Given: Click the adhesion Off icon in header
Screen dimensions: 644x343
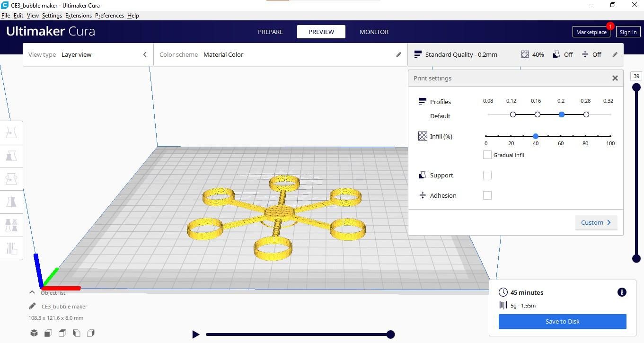Looking at the screenshot, I should (585, 54).
